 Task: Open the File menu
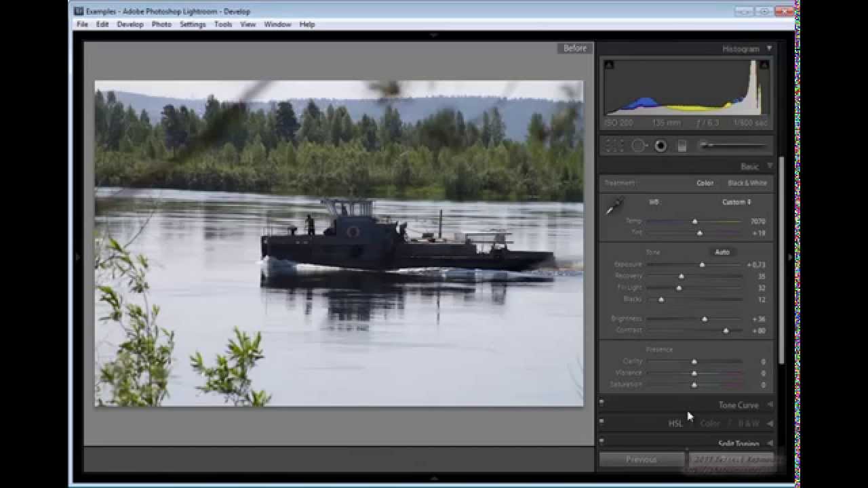click(82, 24)
